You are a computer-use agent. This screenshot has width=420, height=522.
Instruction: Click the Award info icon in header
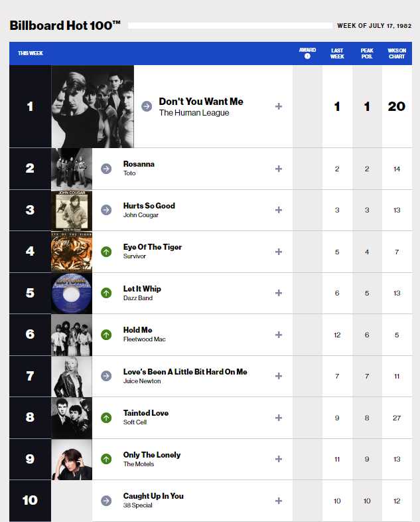click(x=307, y=56)
